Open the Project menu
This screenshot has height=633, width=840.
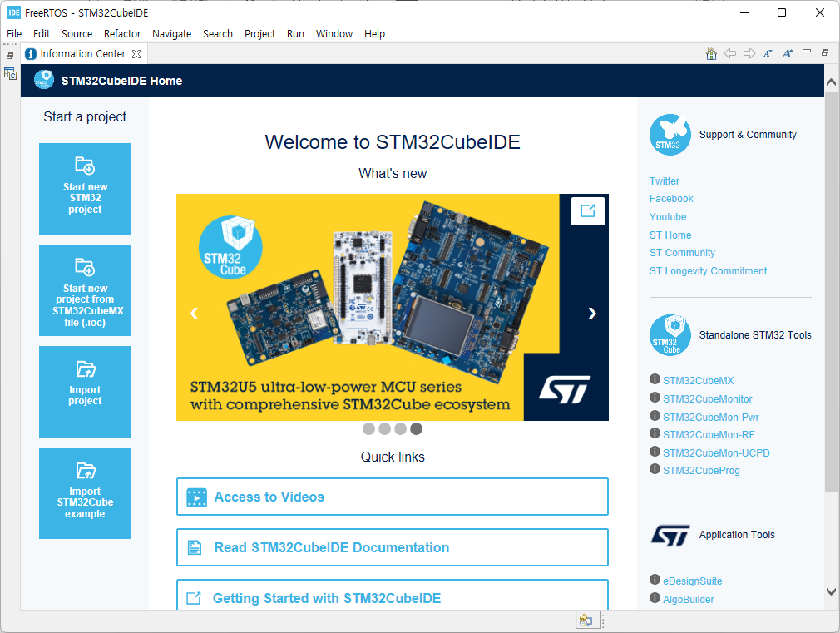click(x=259, y=34)
